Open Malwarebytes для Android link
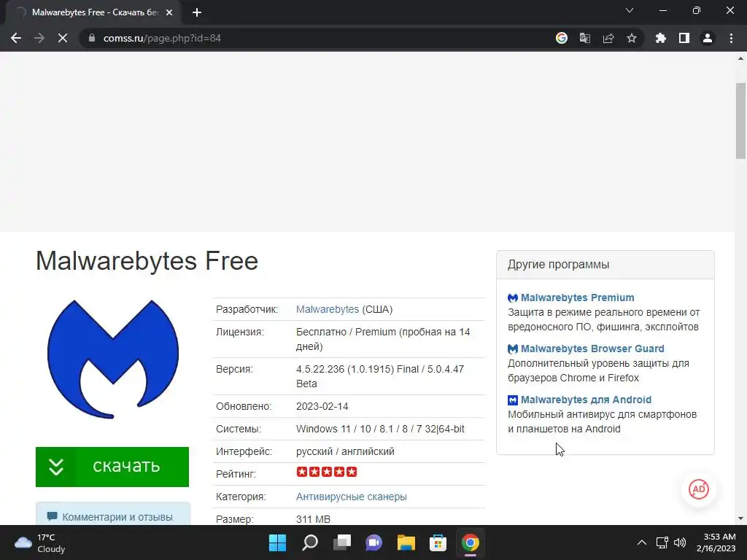747x560 pixels. tap(586, 400)
